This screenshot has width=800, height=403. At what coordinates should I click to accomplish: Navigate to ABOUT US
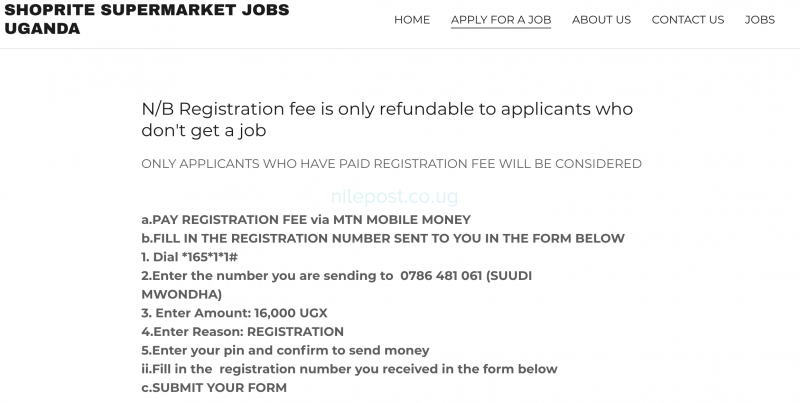601,20
